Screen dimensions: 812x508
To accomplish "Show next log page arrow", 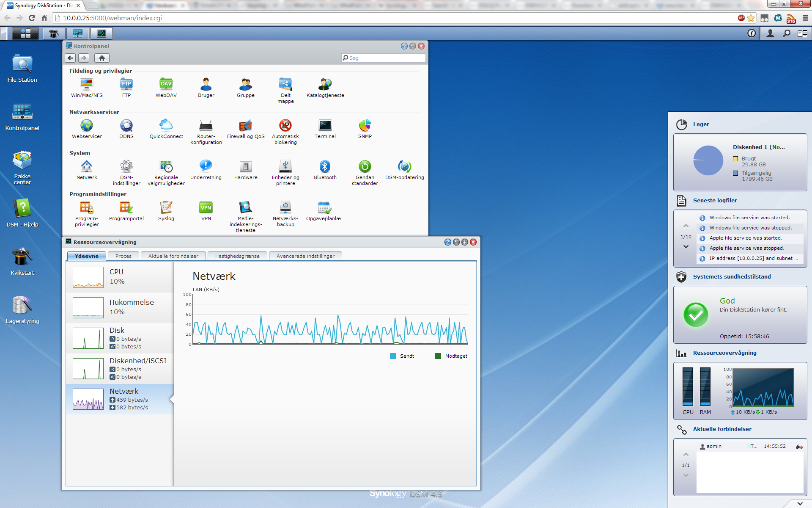I will pyautogui.click(x=686, y=247).
